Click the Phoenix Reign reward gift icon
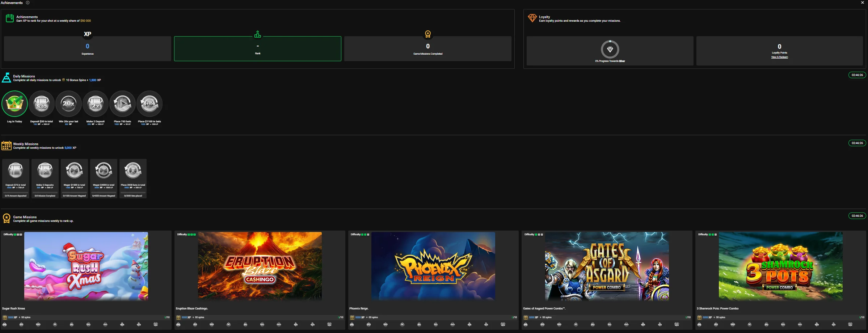868x333 pixels. pyautogui.click(x=352, y=317)
